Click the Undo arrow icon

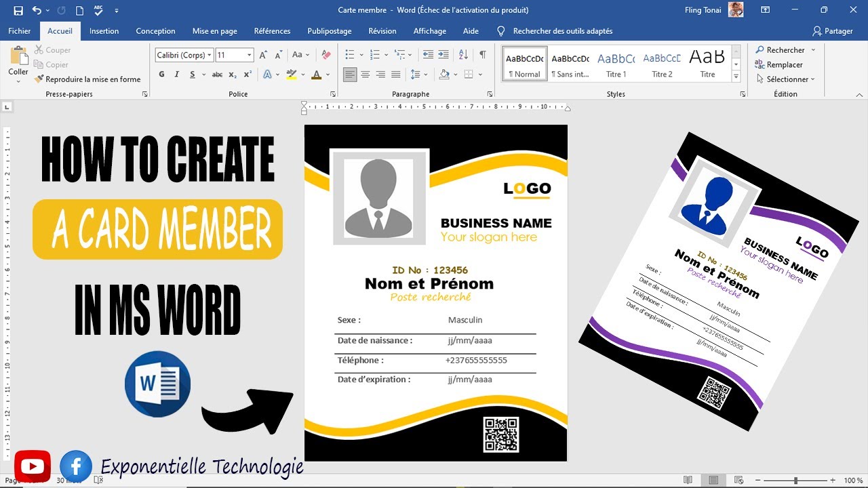37,10
